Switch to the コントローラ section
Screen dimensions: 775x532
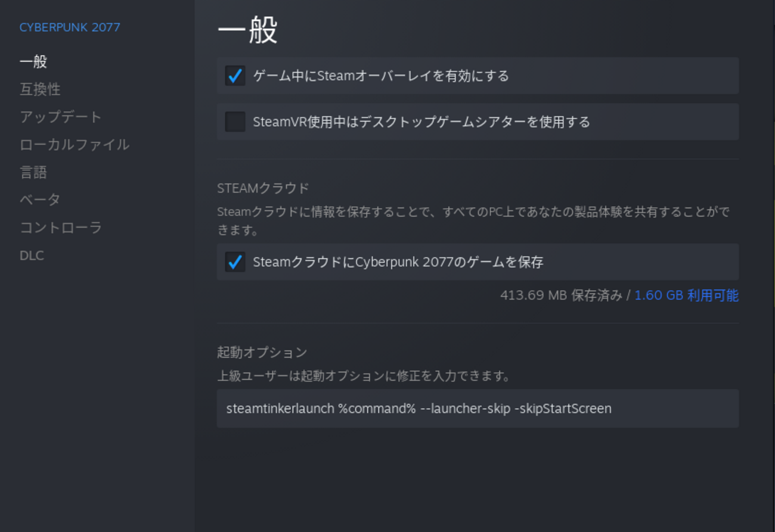61,228
